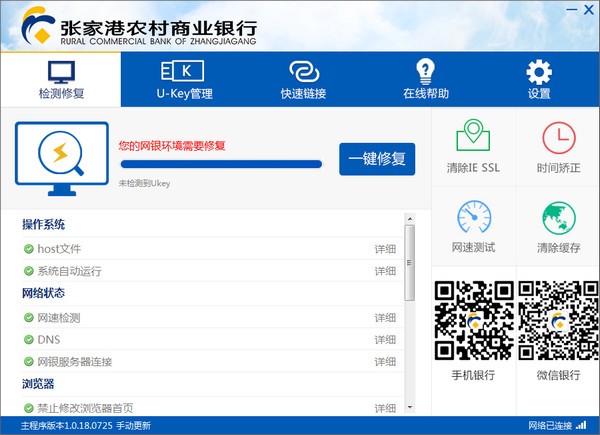
Task: Open the 在线帮助 tab
Action: (x=426, y=80)
